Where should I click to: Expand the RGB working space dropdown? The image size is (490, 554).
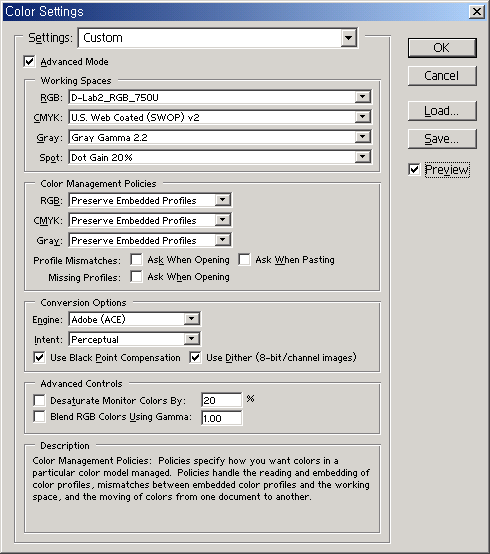(220, 98)
